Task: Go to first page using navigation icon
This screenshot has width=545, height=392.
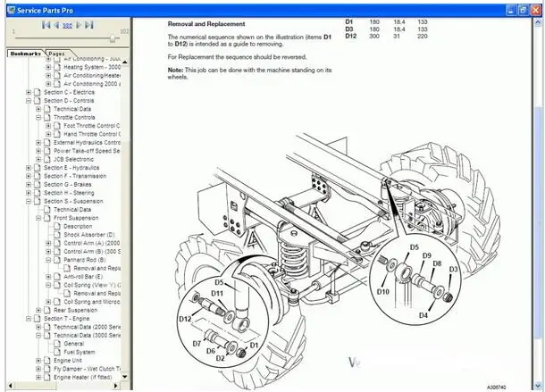Action: (46, 25)
